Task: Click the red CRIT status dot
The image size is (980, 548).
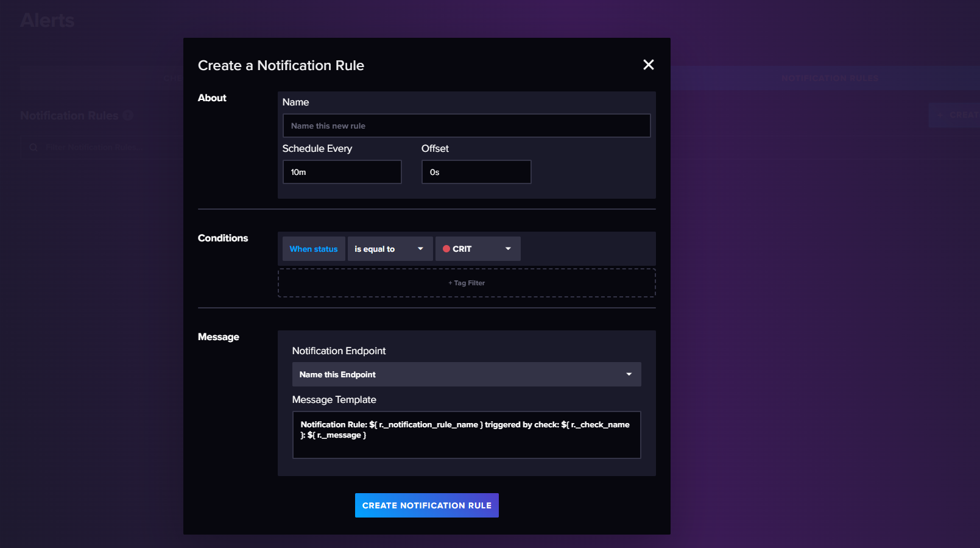Action: pyautogui.click(x=446, y=249)
